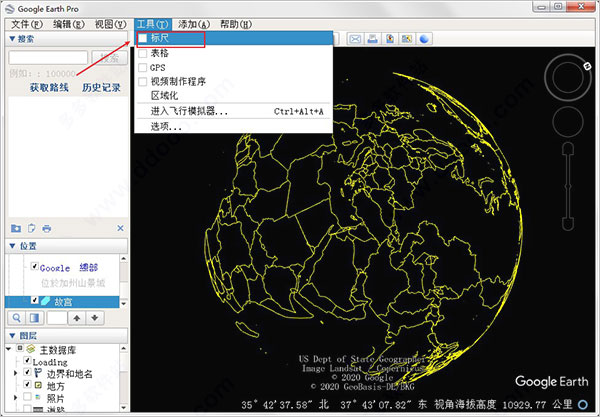Click the middle of the zoom slider track
Image resolution: width=600 pixels, height=417 pixels.
click(568, 186)
